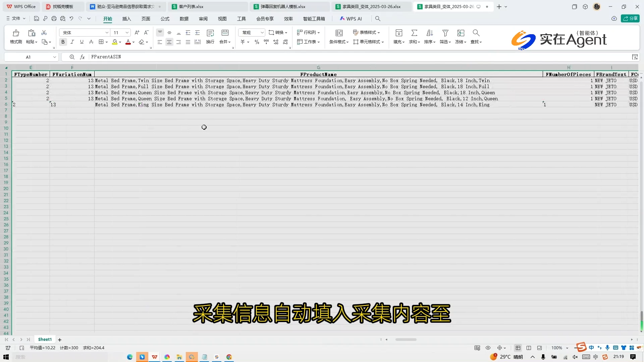644x362 pixels.
Task: Open the number format dropdown 常规
Action: [262, 33]
